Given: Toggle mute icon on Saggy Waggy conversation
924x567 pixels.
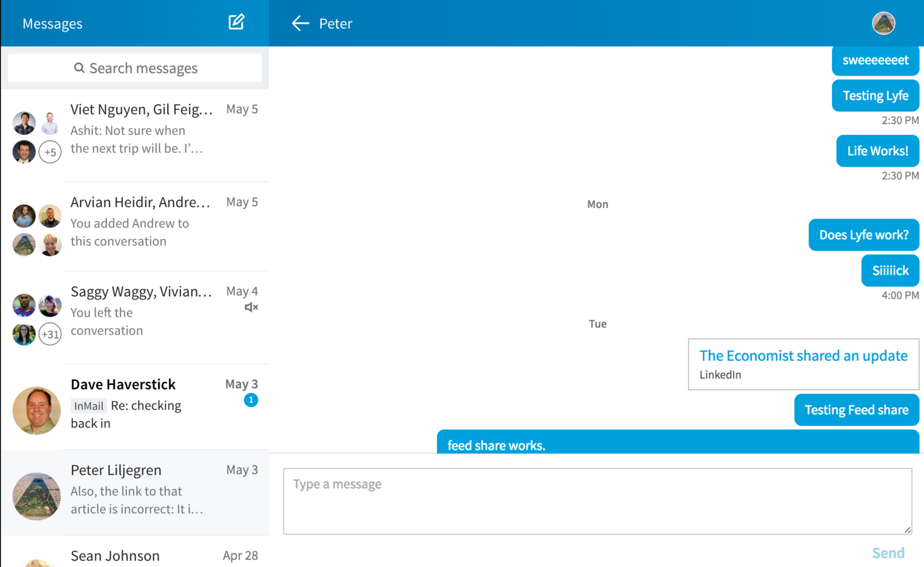Looking at the screenshot, I should pyautogui.click(x=251, y=307).
